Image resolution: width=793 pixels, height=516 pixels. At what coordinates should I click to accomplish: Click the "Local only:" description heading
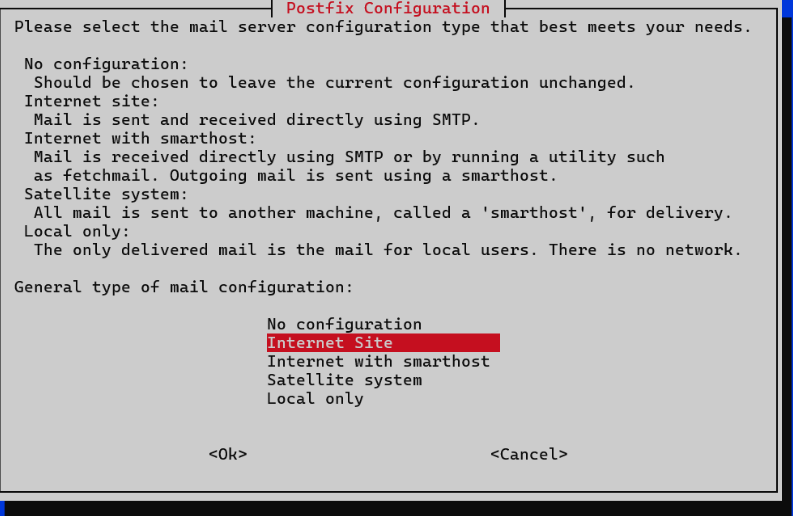[x=77, y=231]
